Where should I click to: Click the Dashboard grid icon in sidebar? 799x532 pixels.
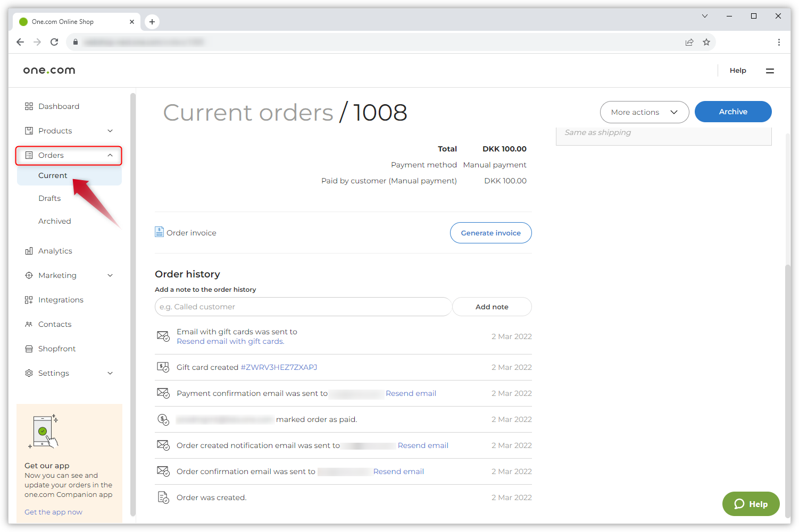29,106
